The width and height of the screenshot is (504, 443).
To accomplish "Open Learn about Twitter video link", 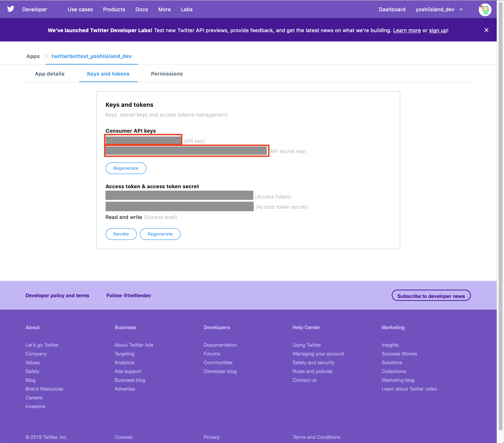I will 409,389.
